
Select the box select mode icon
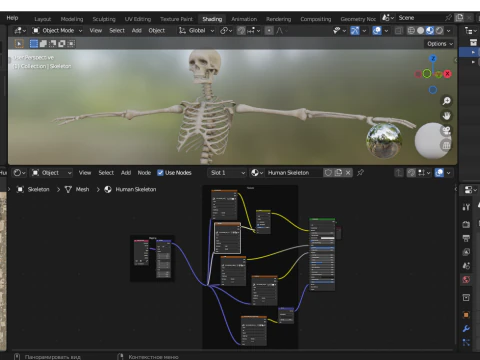[x=34, y=44]
